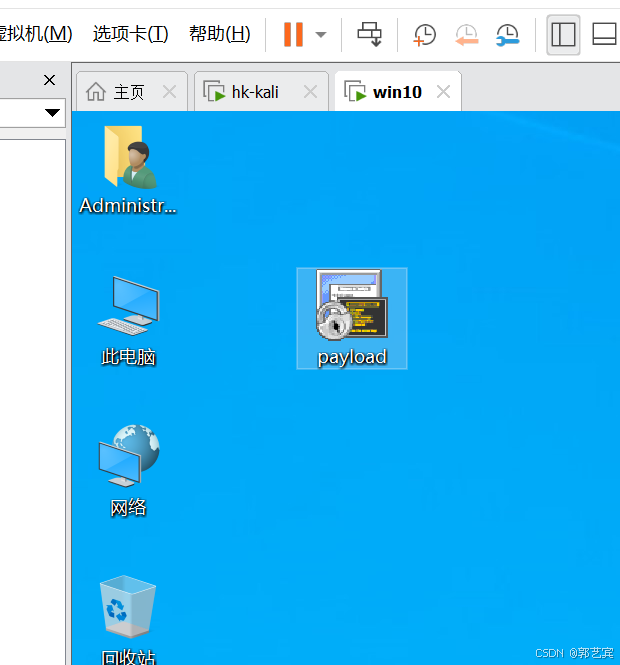Click the running VM icon on hk-kali tab
This screenshot has height=665, width=620.
214,91
